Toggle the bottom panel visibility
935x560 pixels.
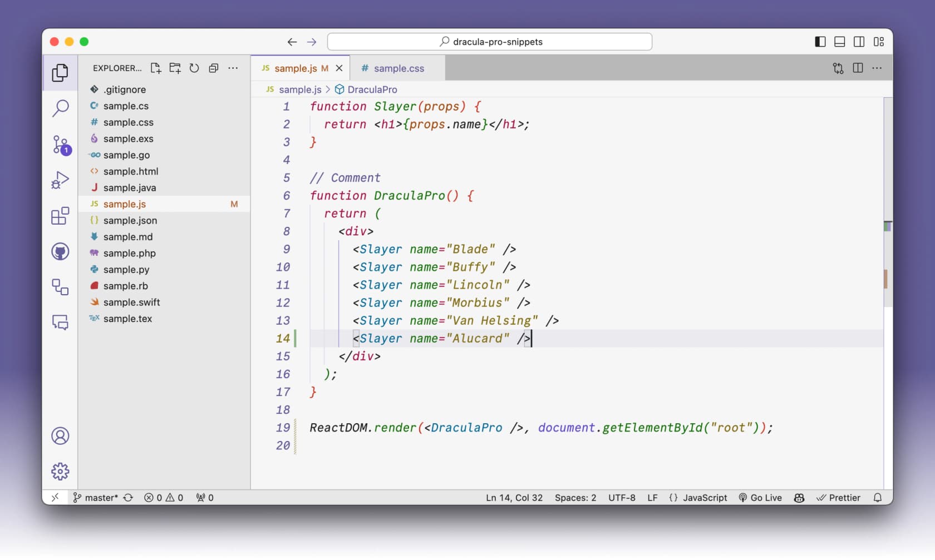tap(839, 42)
